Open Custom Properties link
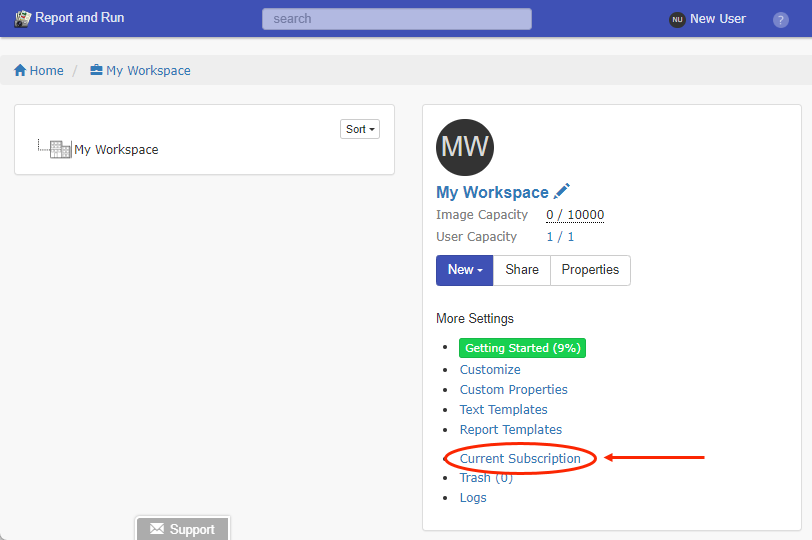 pos(514,389)
